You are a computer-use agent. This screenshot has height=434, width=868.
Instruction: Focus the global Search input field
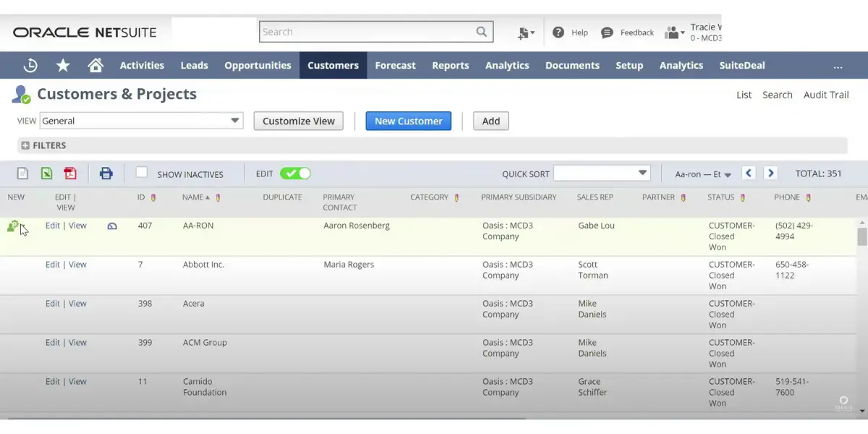tap(367, 32)
